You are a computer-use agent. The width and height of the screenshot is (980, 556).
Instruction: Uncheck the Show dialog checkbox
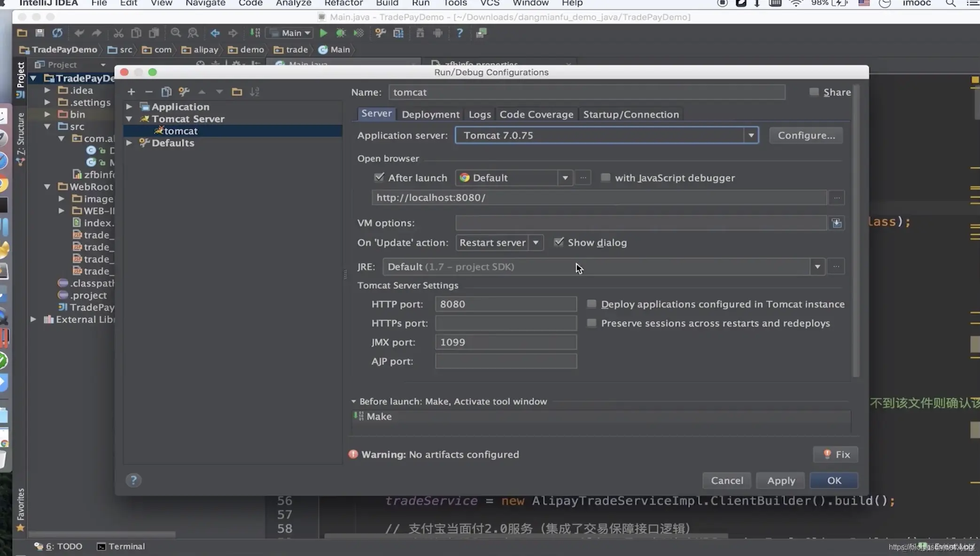[x=559, y=242]
